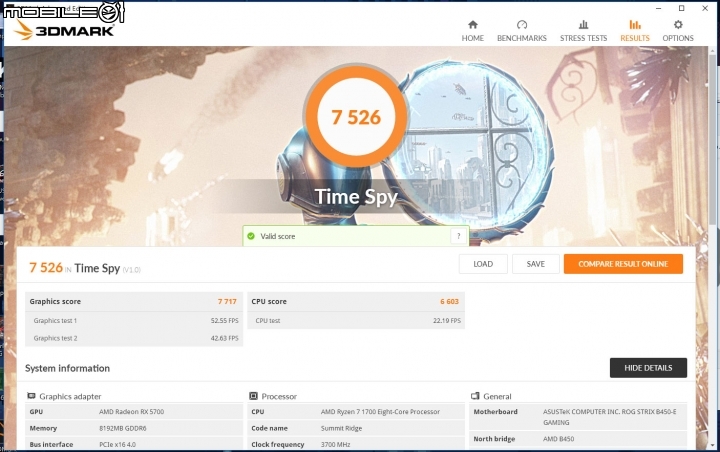Select the Graphics test 1 row
Image resolution: width=720 pixels, height=452 pixels.
tap(134, 321)
